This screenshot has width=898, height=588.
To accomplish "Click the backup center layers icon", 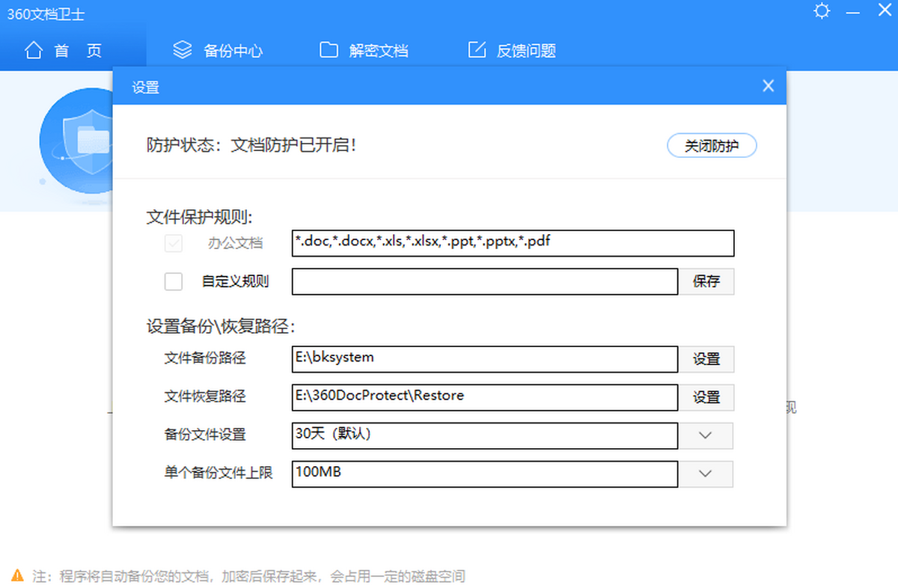I will pyautogui.click(x=183, y=50).
